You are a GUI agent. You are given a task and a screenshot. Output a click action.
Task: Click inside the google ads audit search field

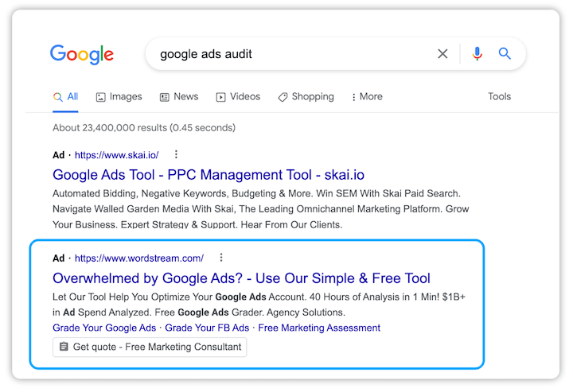[x=286, y=54]
